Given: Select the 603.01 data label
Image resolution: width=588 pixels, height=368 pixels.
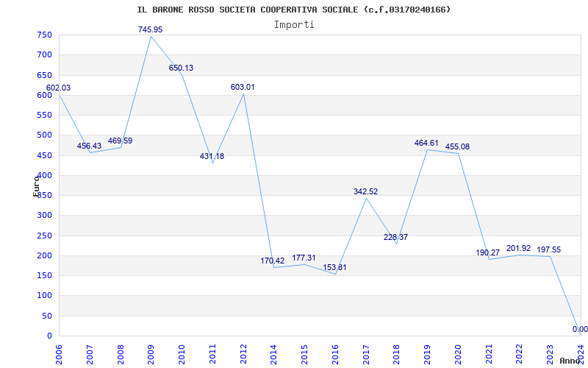Looking at the screenshot, I should pyautogui.click(x=243, y=87).
